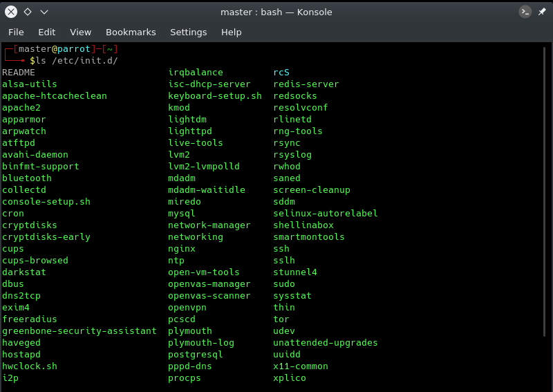Click the postgresql entry
The height and width of the screenshot is (392, 553).
click(x=196, y=354)
